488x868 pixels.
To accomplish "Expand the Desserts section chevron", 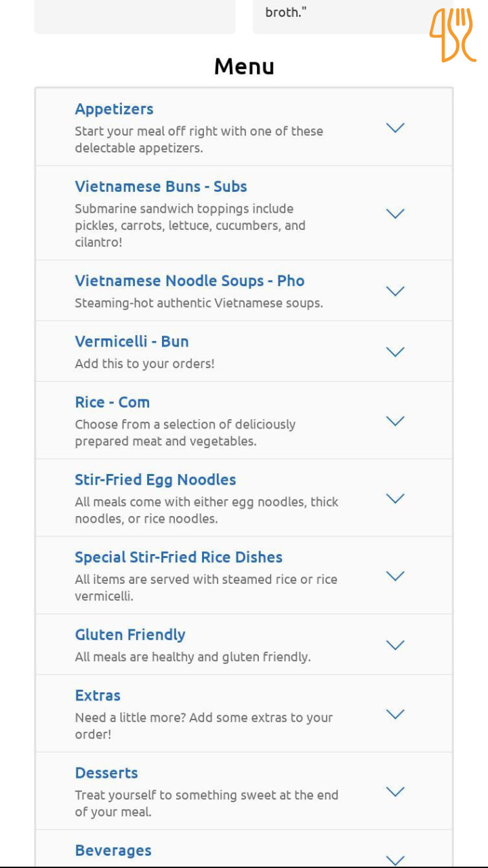I will point(394,791).
